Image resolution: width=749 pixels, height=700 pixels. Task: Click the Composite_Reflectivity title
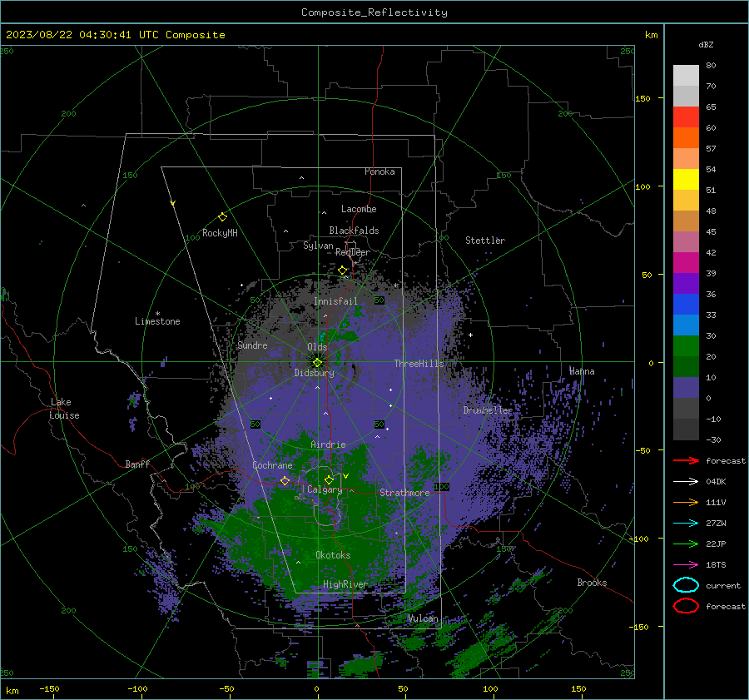[374, 12]
